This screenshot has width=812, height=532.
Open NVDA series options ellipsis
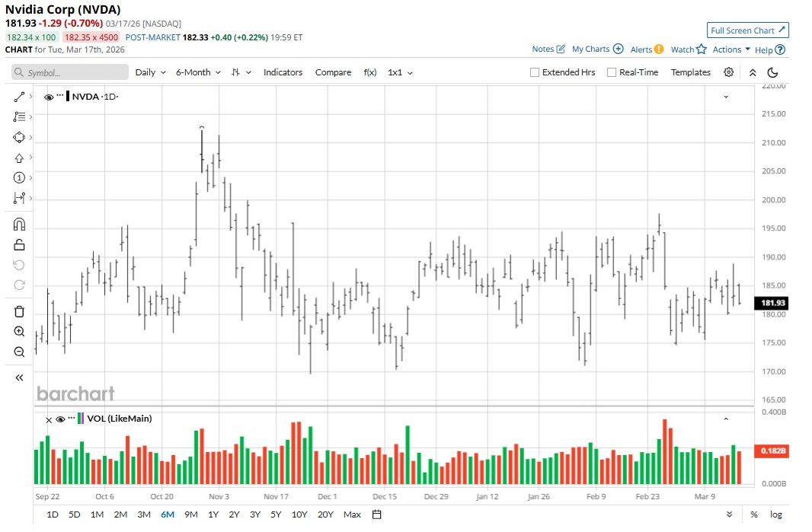(x=60, y=96)
